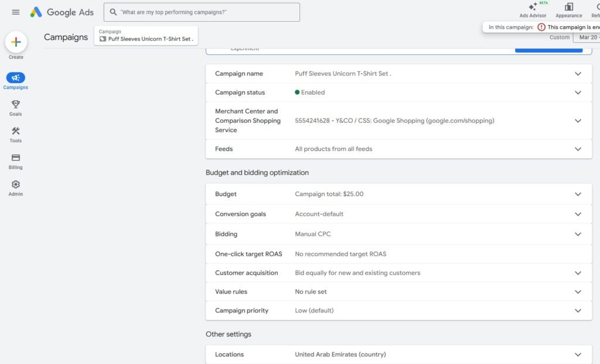
Task: Open Admin gear in the sidebar
Action: click(x=16, y=188)
